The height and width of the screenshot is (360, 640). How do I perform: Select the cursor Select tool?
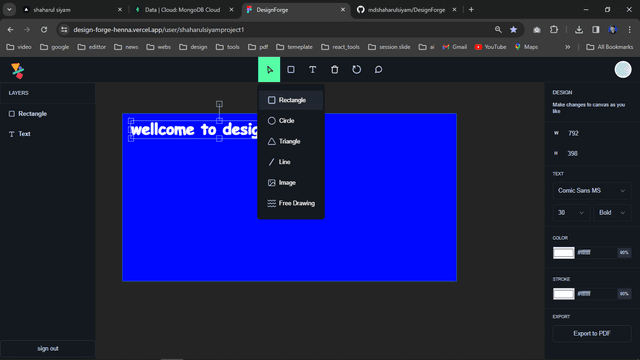tap(269, 69)
